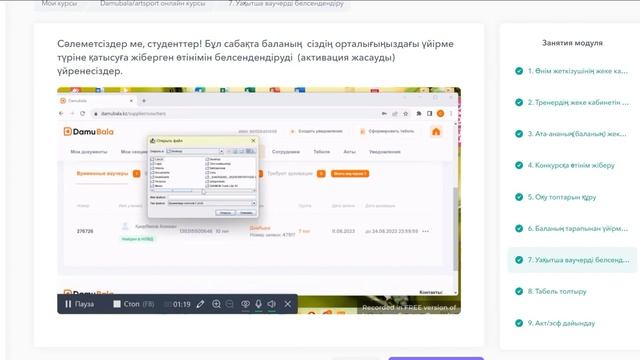This screenshot has height=360, width=640.
Task: Click the 01:19 recording timer
Action: tap(182, 304)
